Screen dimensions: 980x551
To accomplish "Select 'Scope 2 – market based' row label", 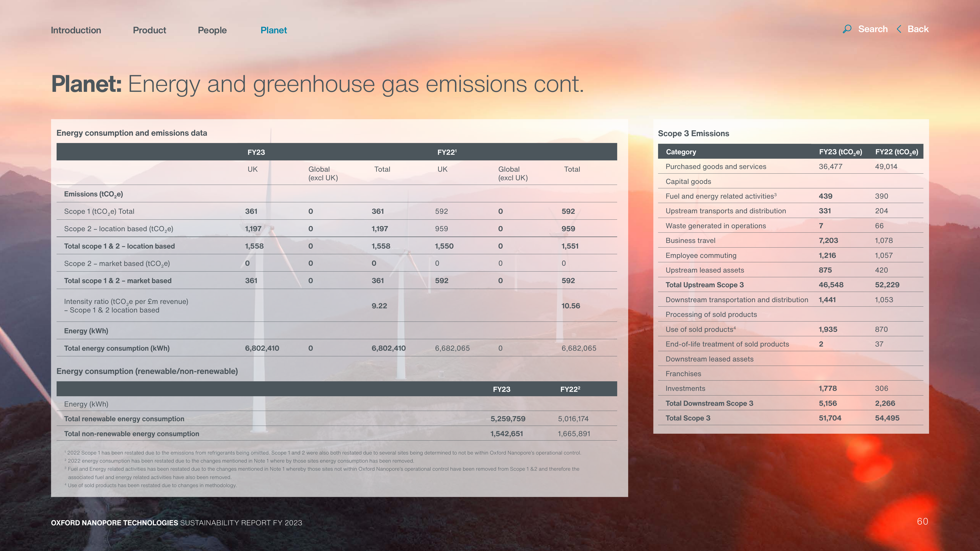I will pyautogui.click(x=117, y=264).
